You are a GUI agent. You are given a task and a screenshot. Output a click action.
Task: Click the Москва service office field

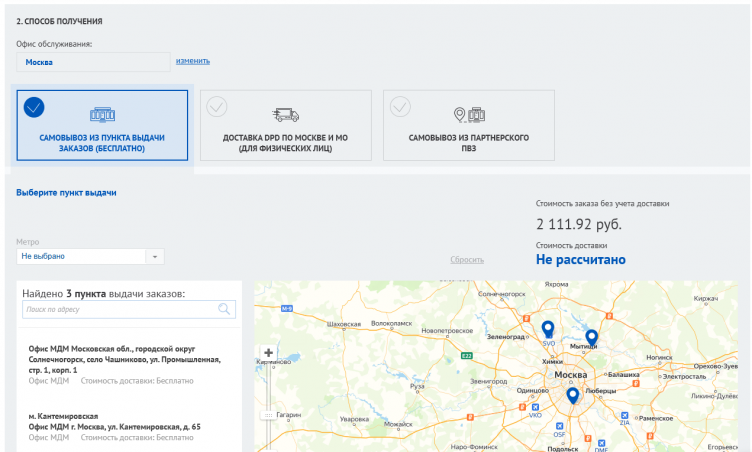93,62
